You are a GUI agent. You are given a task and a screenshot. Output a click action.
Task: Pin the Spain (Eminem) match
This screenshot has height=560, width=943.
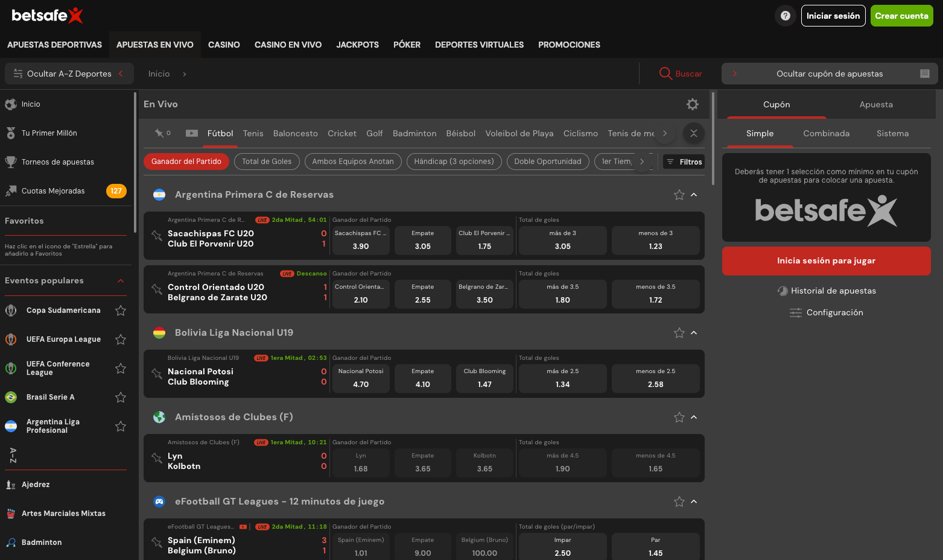tap(157, 543)
